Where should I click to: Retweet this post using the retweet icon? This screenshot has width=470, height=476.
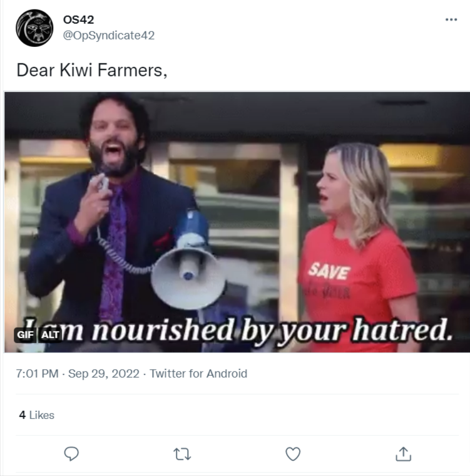tap(182, 454)
